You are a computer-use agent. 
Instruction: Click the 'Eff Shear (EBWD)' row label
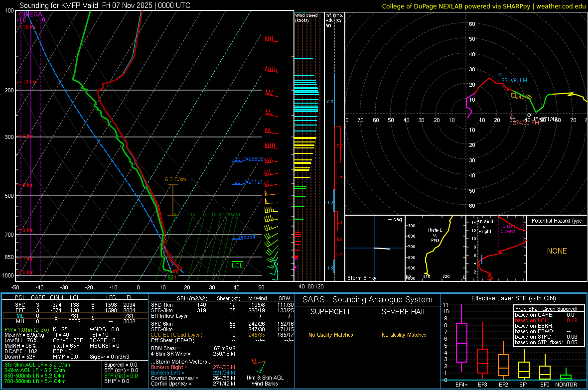click(x=172, y=340)
